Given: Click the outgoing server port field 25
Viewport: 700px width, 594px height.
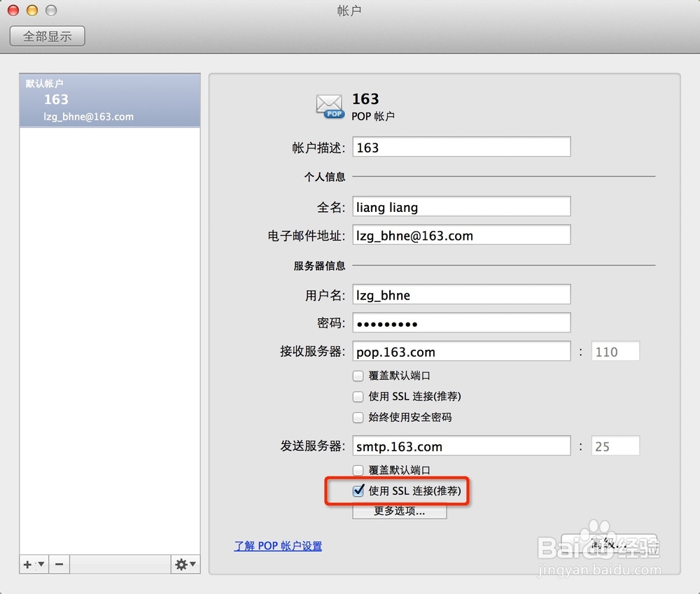Looking at the screenshot, I should pos(615,446).
